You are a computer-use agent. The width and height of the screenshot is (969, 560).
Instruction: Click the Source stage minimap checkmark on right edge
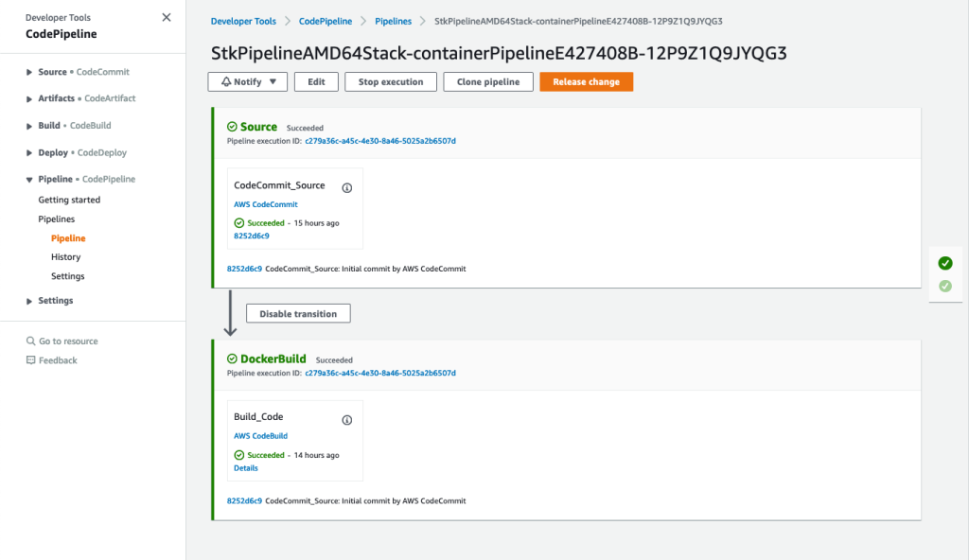point(944,263)
